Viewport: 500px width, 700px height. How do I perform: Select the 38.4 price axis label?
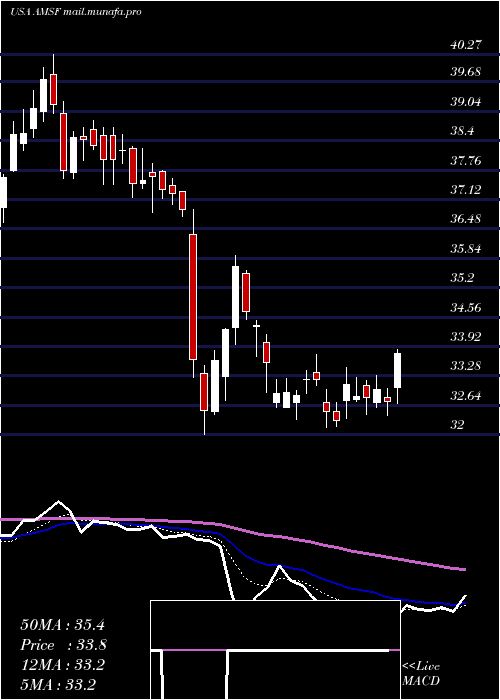click(462, 131)
